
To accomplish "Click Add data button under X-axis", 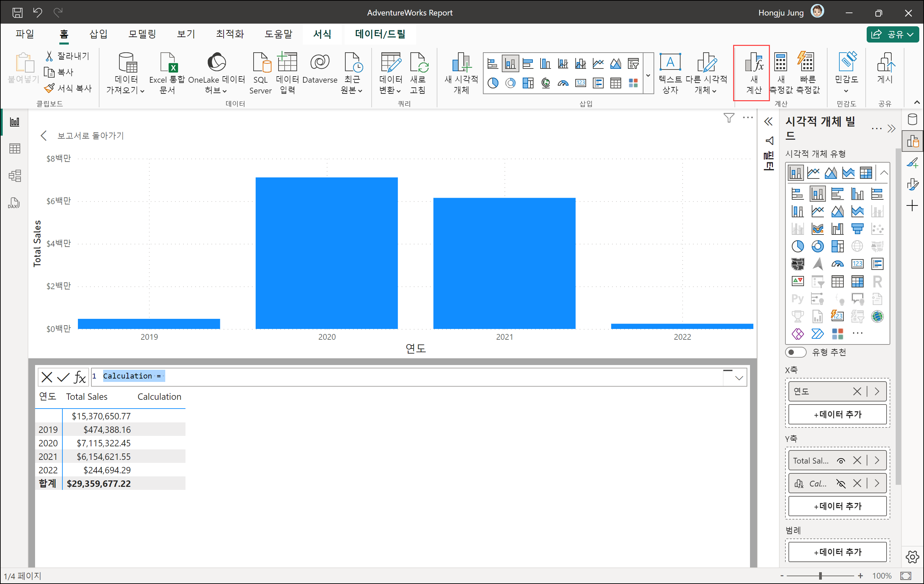I will click(x=837, y=414).
